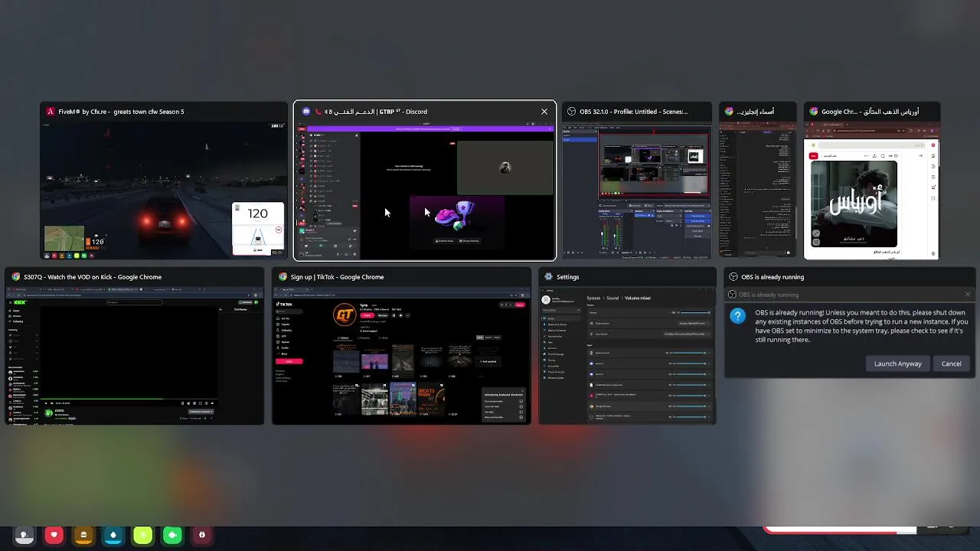Click Launch Anyway in OBS dialog
The height and width of the screenshot is (551, 980).
pyautogui.click(x=898, y=364)
